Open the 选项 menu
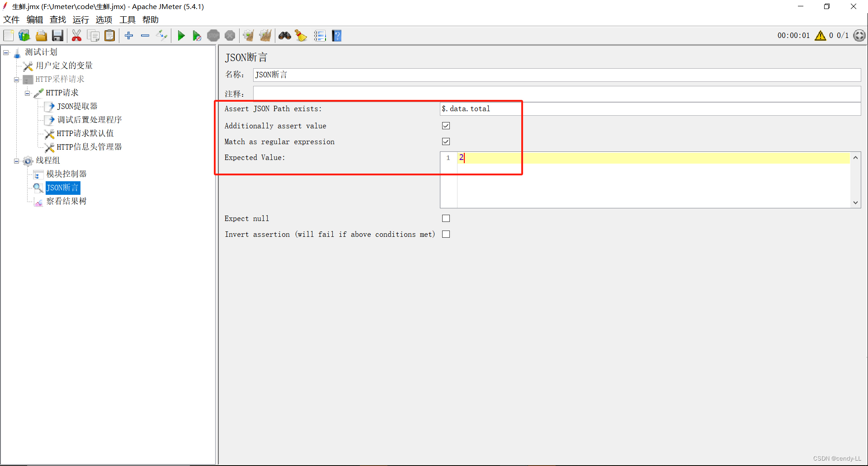This screenshot has width=868, height=466. tap(104, 20)
